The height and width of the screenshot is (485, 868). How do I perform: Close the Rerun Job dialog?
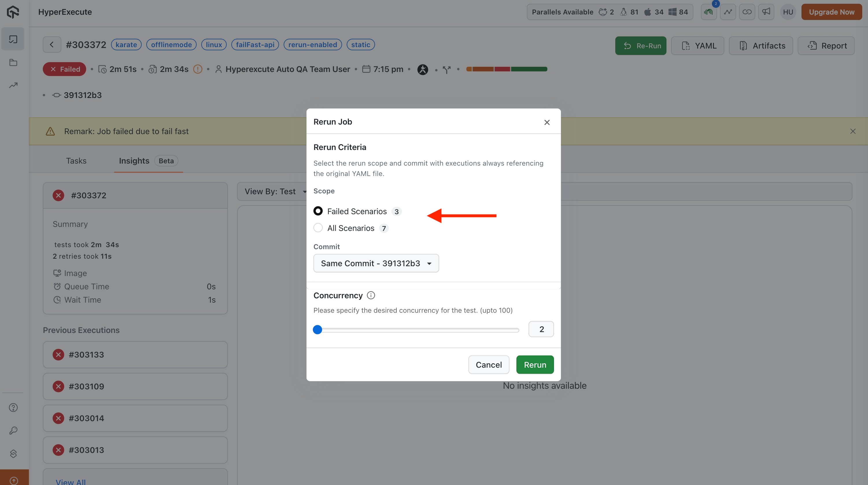tap(546, 122)
